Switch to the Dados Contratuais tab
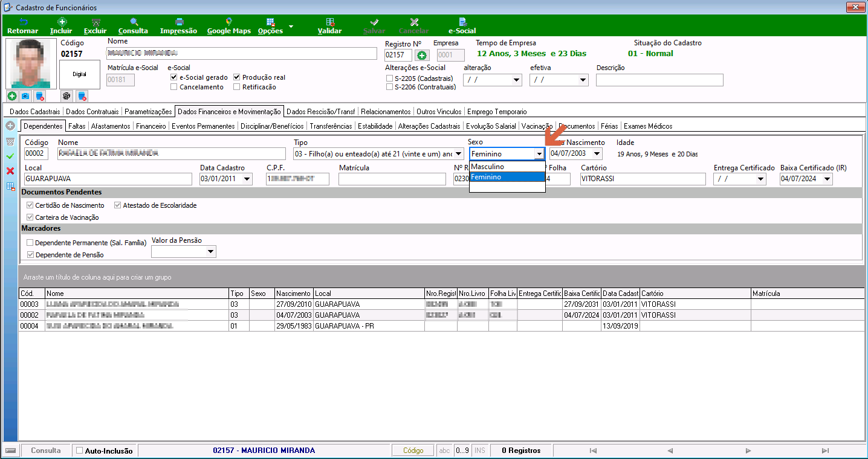 coord(92,112)
